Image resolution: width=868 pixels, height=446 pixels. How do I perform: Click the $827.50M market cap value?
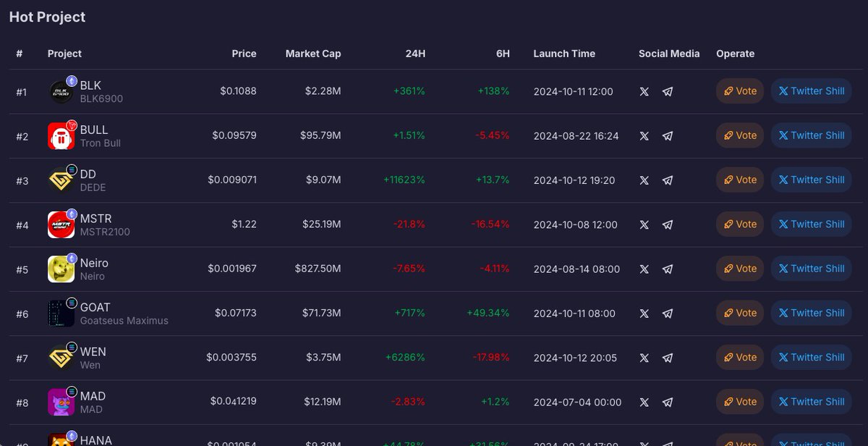tap(318, 269)
